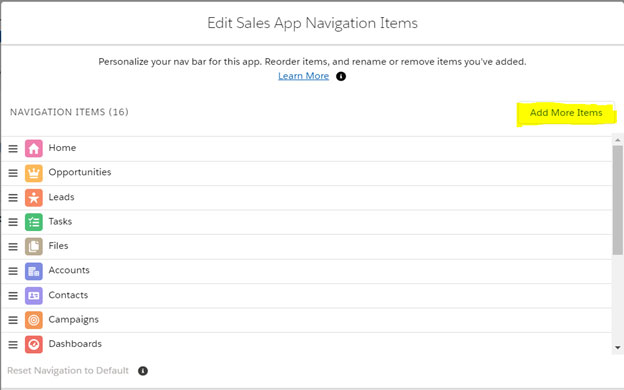Select the Home row label
The width and height of the screenshot is (624, 390).
coord(62,148)
